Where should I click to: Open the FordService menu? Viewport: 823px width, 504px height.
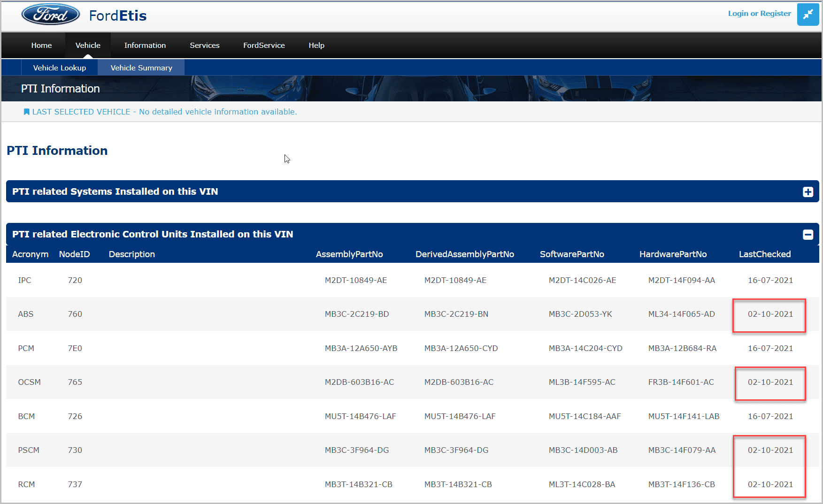point(264,46)
